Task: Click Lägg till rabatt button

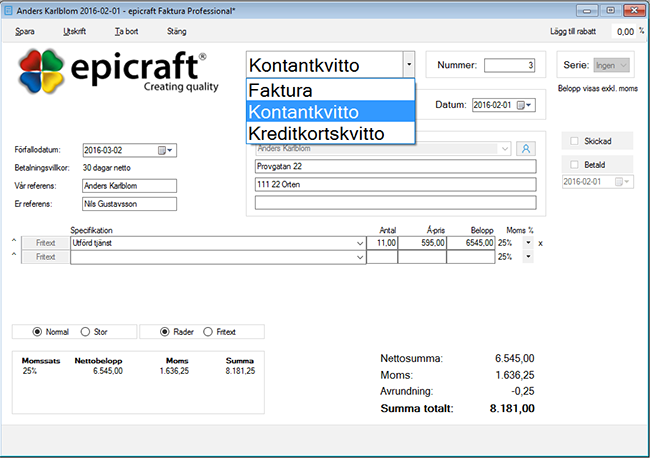Action: pyautogui.click(x=573, y=32)
